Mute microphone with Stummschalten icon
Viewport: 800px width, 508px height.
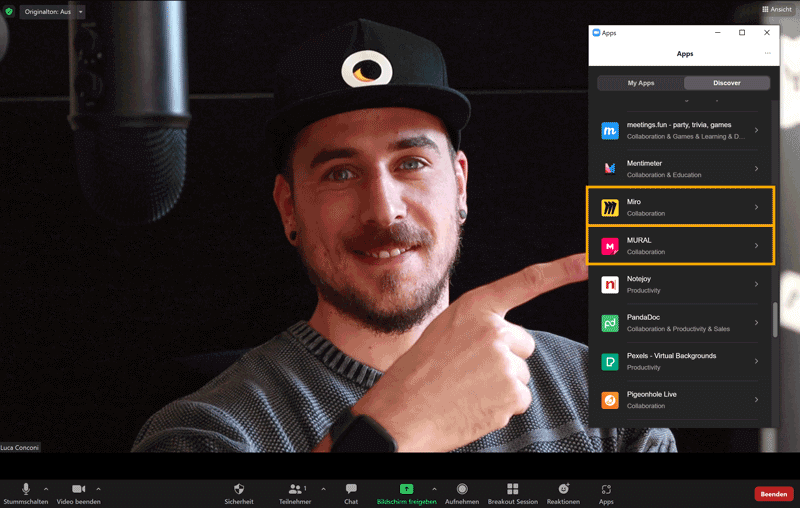[x=26, y=489]
